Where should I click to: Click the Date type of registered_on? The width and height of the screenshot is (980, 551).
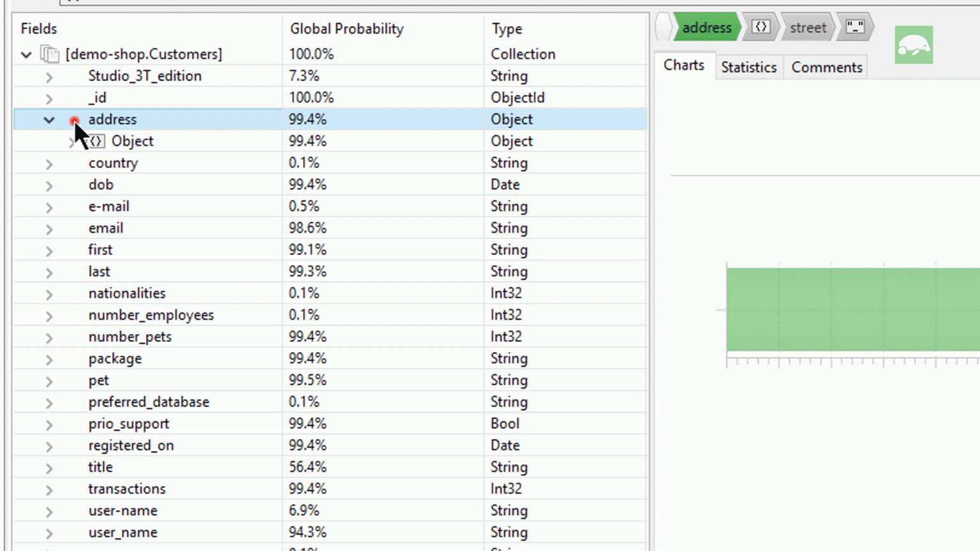(x=505, y=445)
